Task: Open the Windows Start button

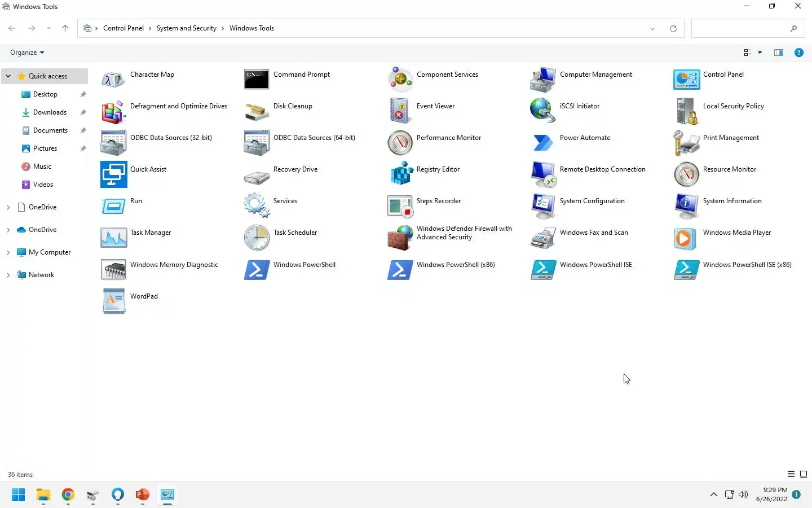Action: [19, 495]
